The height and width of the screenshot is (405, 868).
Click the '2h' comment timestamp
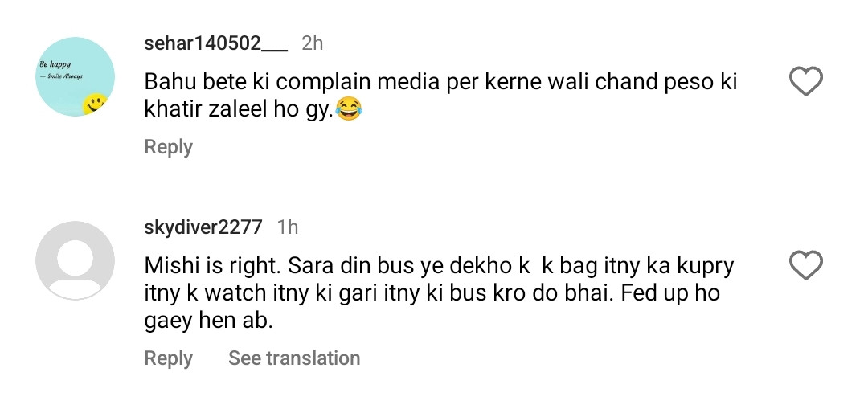[312, 43]
